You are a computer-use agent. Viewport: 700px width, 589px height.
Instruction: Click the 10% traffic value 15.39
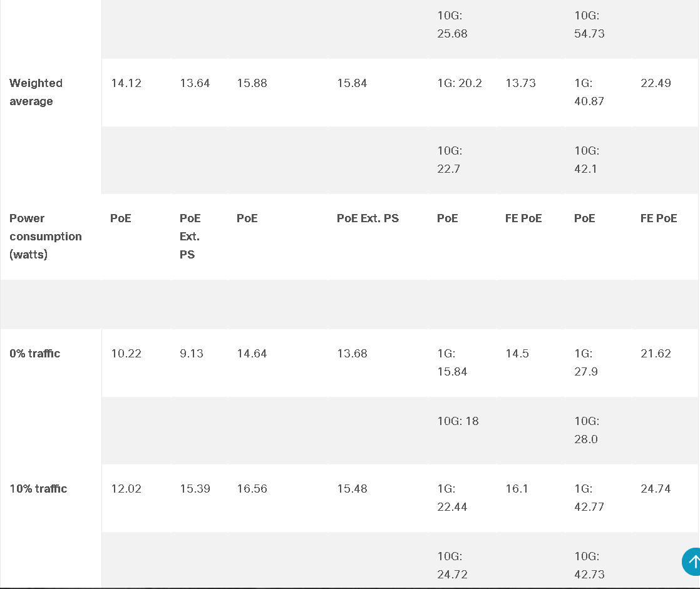(195, 489)
